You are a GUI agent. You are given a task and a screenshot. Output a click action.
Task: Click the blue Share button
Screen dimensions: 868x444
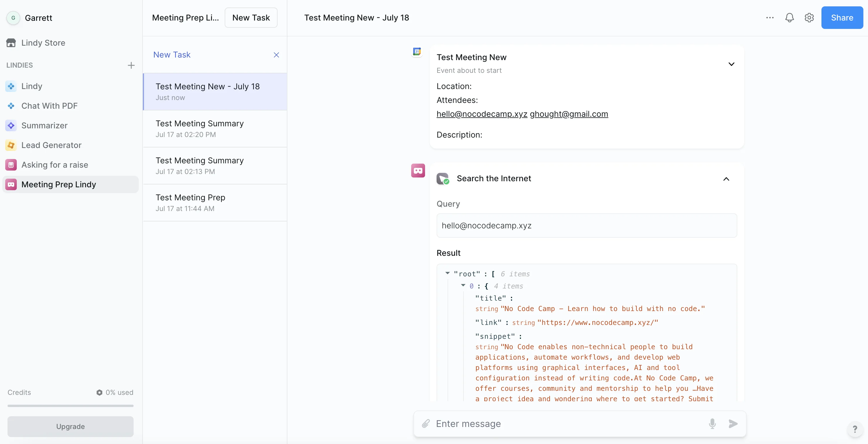tap(842, 18)
